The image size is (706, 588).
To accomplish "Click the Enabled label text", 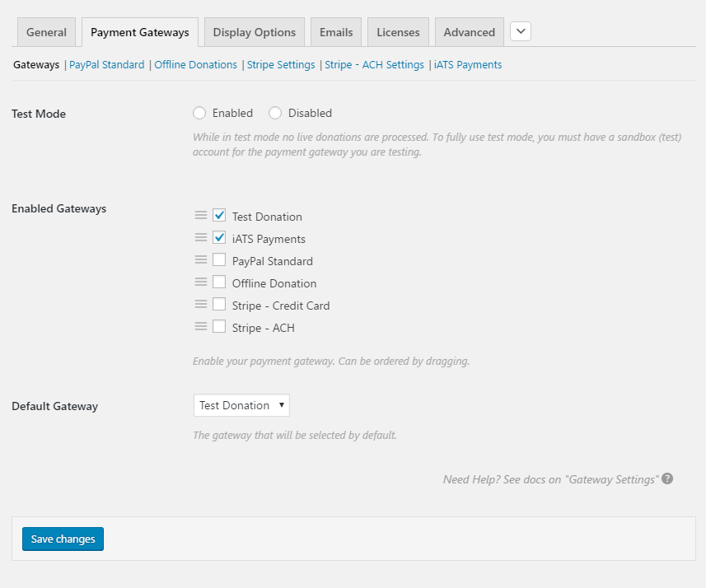I will [232, 113].
